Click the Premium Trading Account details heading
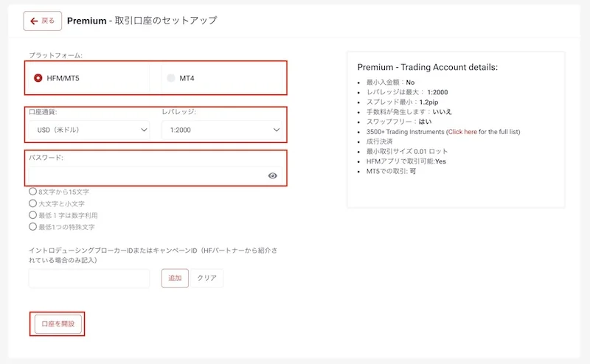 point(427,67)
